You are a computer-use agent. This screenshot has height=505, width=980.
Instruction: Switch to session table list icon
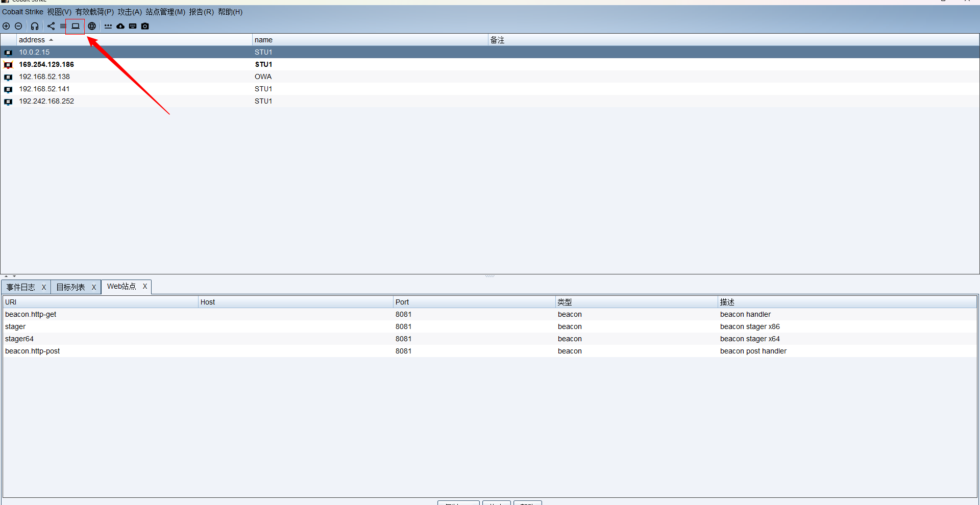(x=63, y=26)
